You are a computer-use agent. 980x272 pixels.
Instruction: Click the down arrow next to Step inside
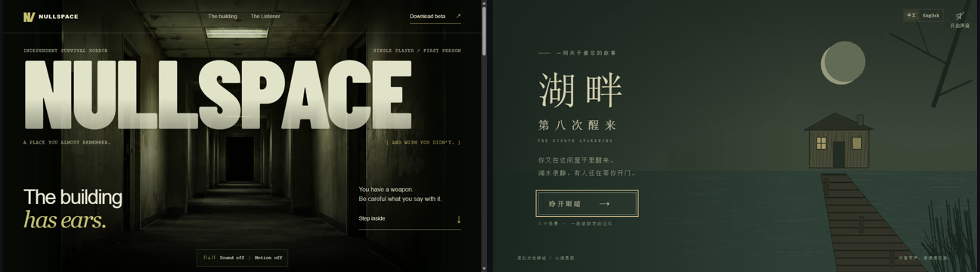[458, 219]
